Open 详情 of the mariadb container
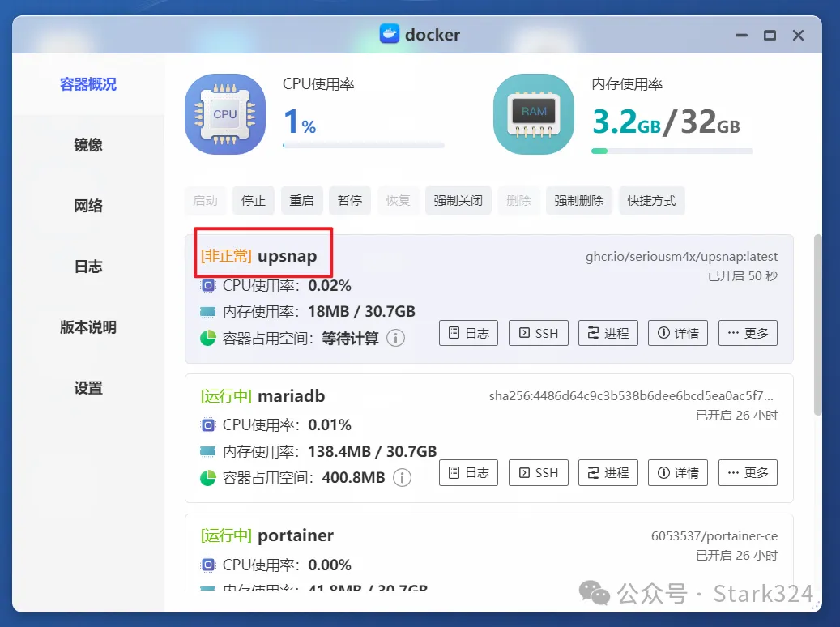840x627 pixels. (x=678, y=472)
